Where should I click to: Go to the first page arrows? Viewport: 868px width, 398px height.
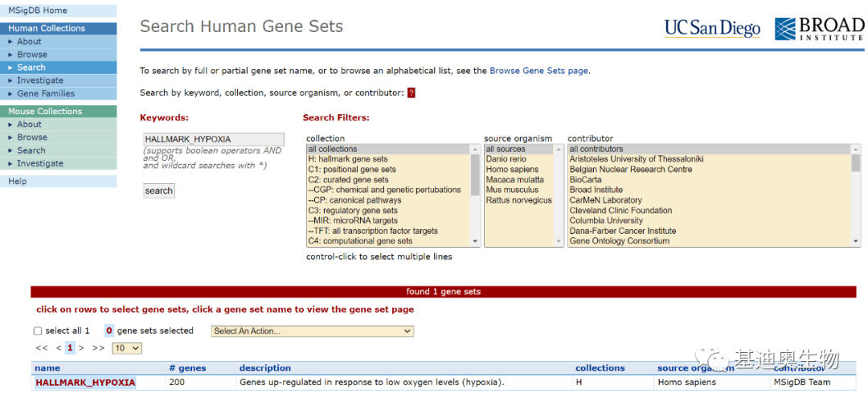tap(42, 348)
